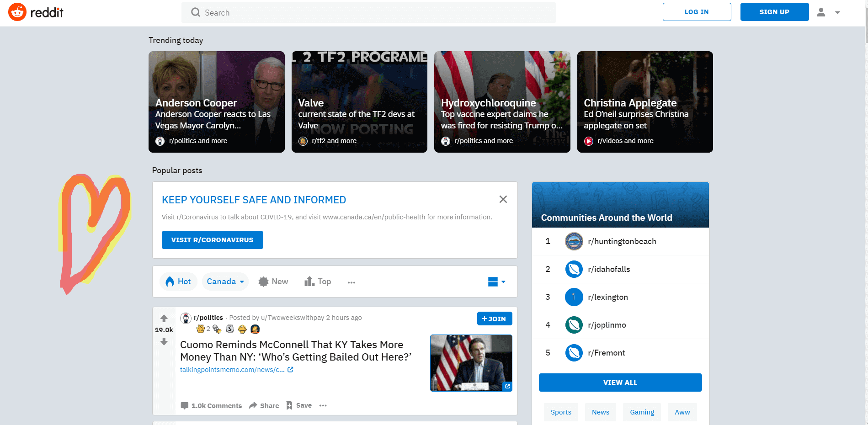Click external link badge on Cuomo thumbnail
This screenshot has height=425, width=868.
507,386
